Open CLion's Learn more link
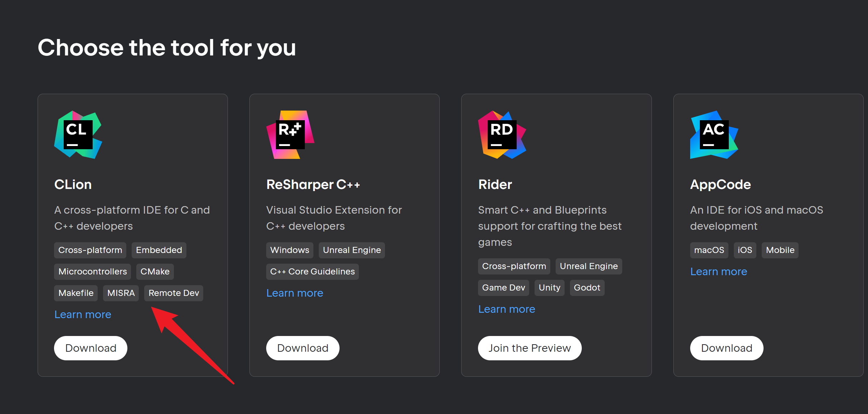This screenshot has width=868, height=414. click(x=83, y=315)
